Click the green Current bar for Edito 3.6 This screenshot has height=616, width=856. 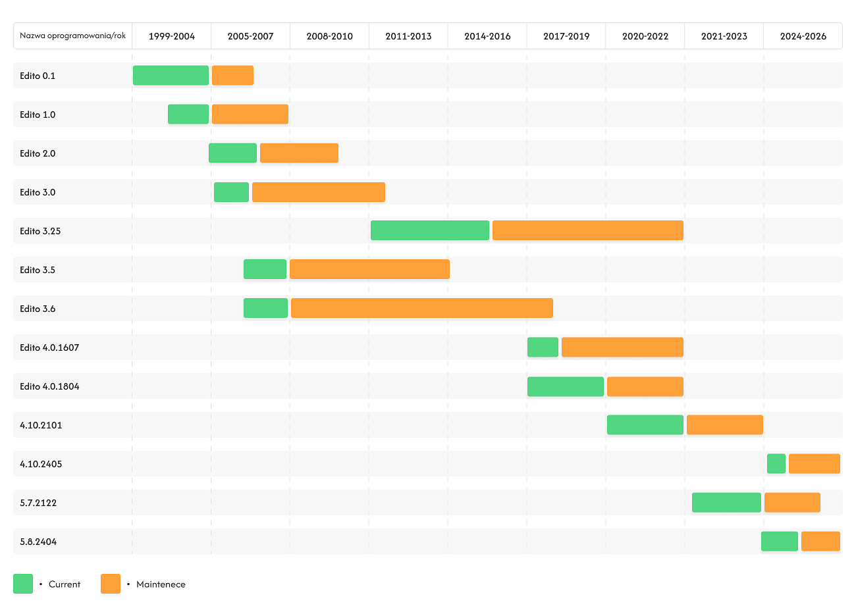tap(265, 309)
